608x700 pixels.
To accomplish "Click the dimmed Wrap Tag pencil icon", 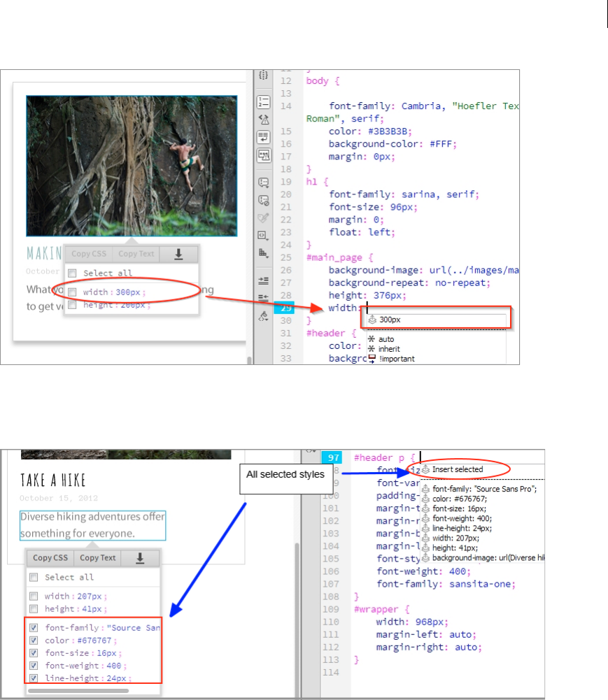I will (x=264, y=218).
